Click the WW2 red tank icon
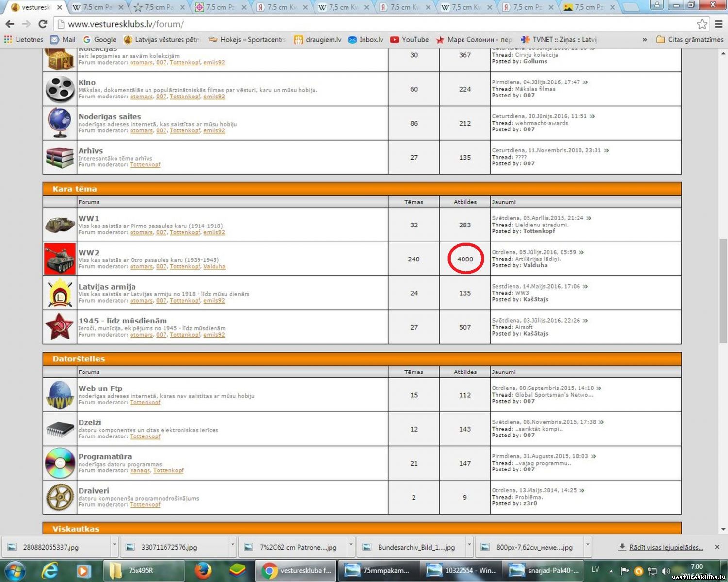Viewport: 728px width, 582px height. click(x=60, y=259)
